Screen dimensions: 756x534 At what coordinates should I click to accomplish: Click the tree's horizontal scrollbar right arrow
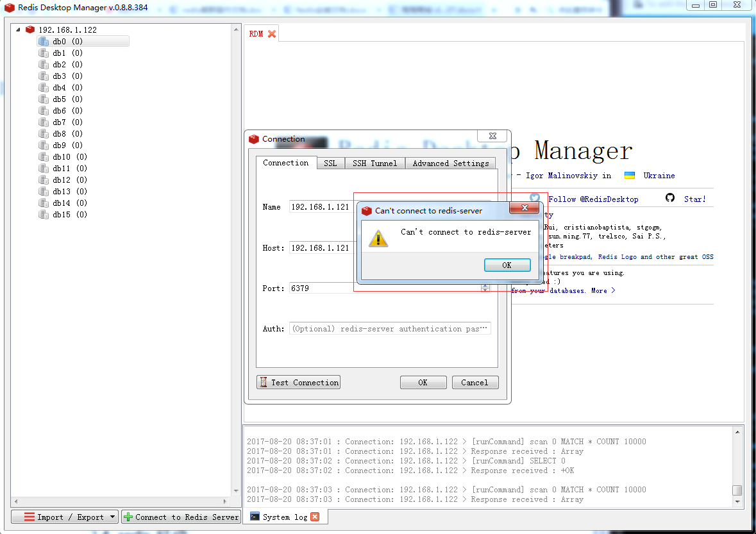224,501
